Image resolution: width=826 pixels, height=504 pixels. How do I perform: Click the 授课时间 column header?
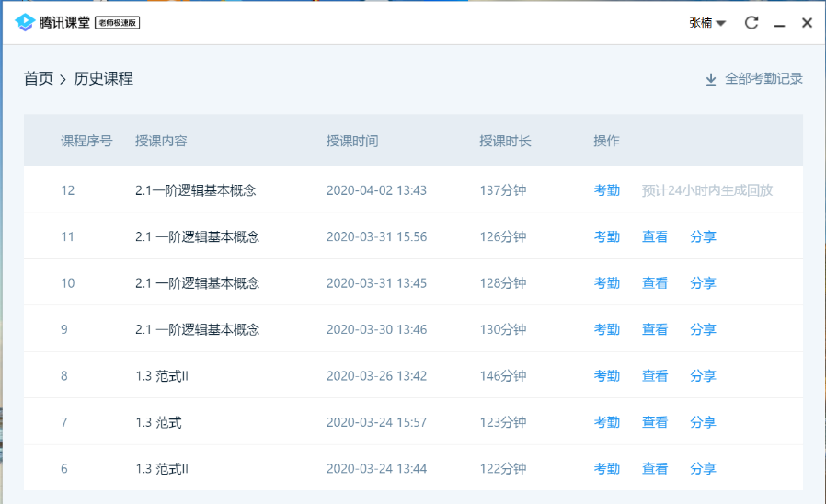coord(351,141)
